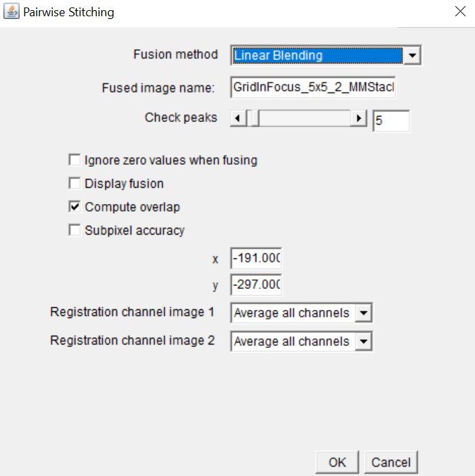Click the Pairwise Stitching title bar text
The height and width of the screenshot is (476, 475).
pos(68,12)
